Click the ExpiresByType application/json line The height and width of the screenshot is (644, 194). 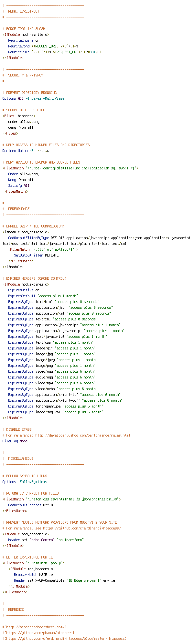tap(60, 307)
